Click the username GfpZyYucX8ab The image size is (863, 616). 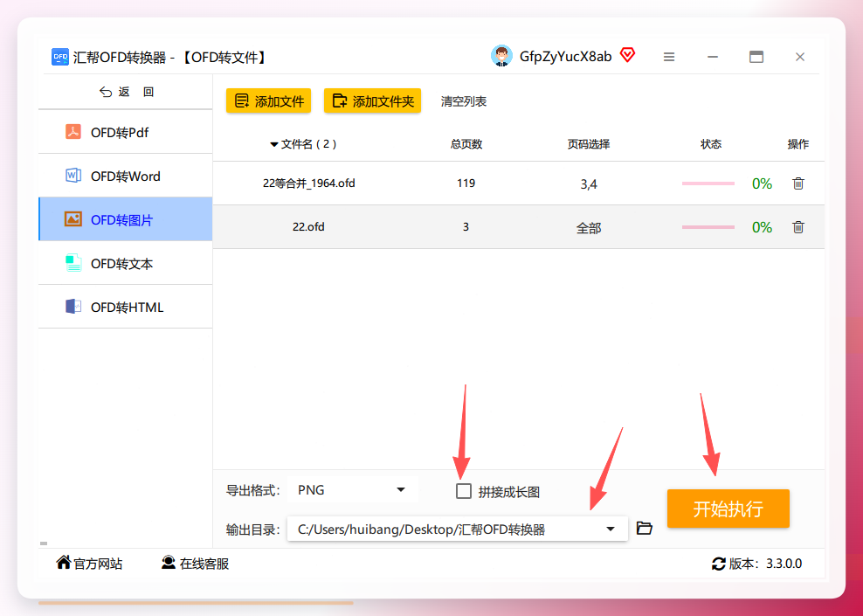(565, 57)
